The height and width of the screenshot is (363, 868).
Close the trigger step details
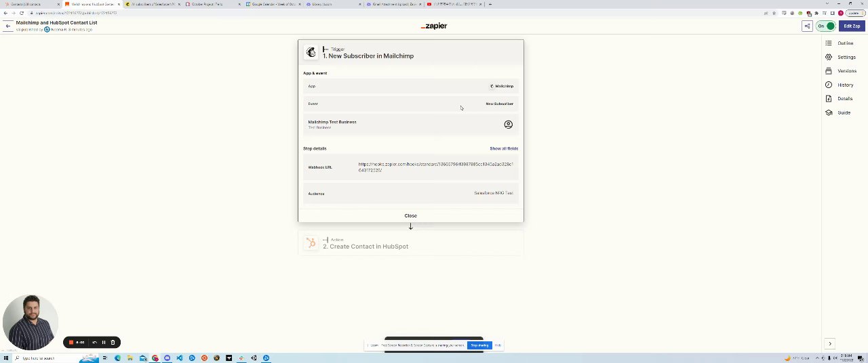pos(410,216)
